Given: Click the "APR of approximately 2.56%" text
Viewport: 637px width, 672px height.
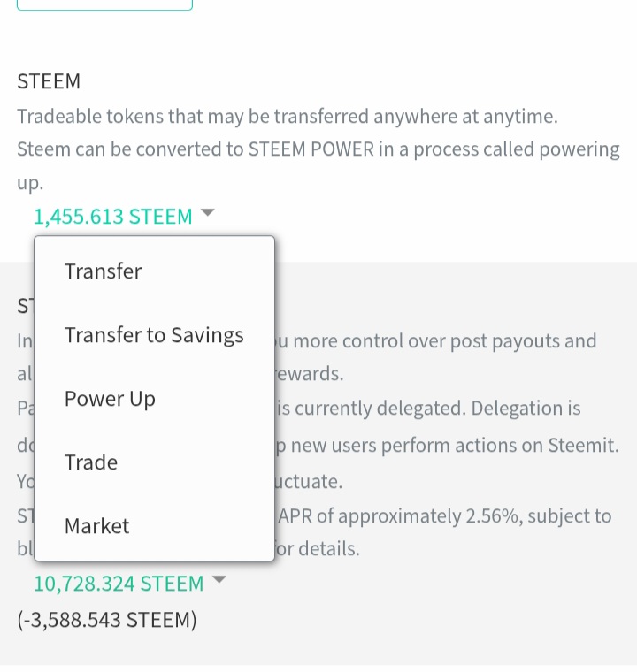Looking at the screenshot, I should 445,515.
